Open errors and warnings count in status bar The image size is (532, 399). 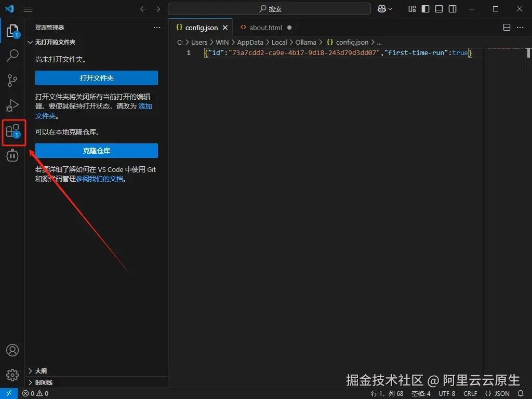click(35, 394)
